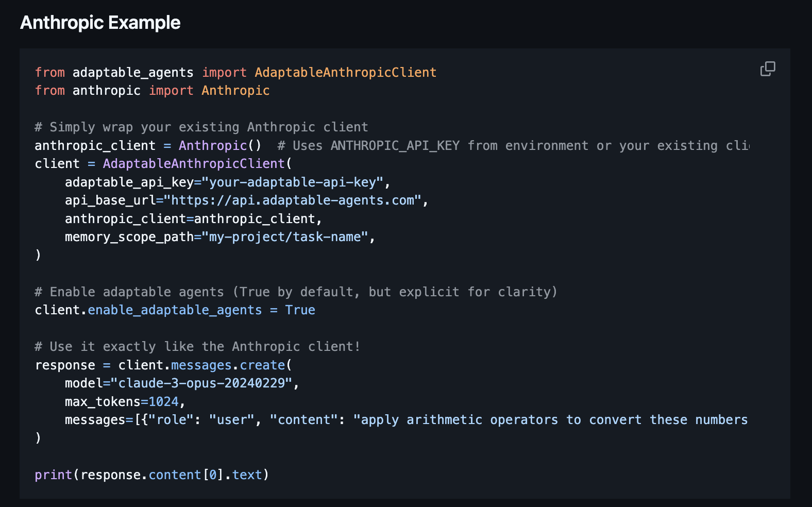
Task: Click the memory_scope_path parameter name
Action: click(129, 236)
